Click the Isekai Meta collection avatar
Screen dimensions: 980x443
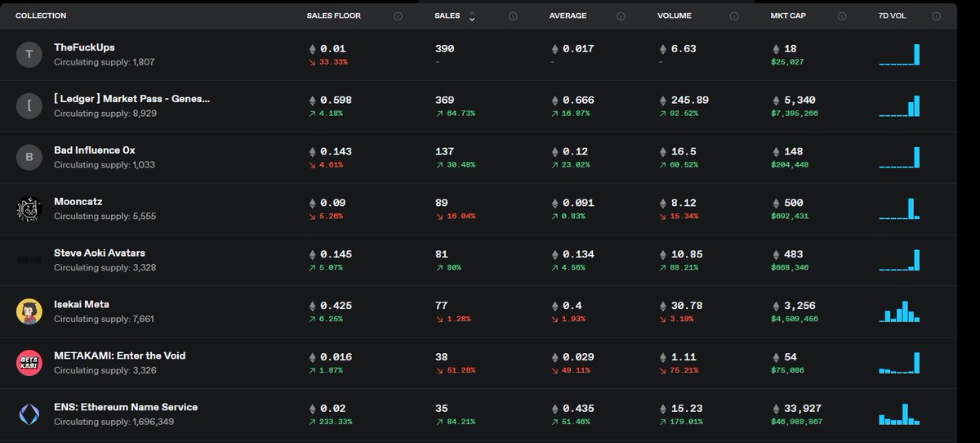29,311
